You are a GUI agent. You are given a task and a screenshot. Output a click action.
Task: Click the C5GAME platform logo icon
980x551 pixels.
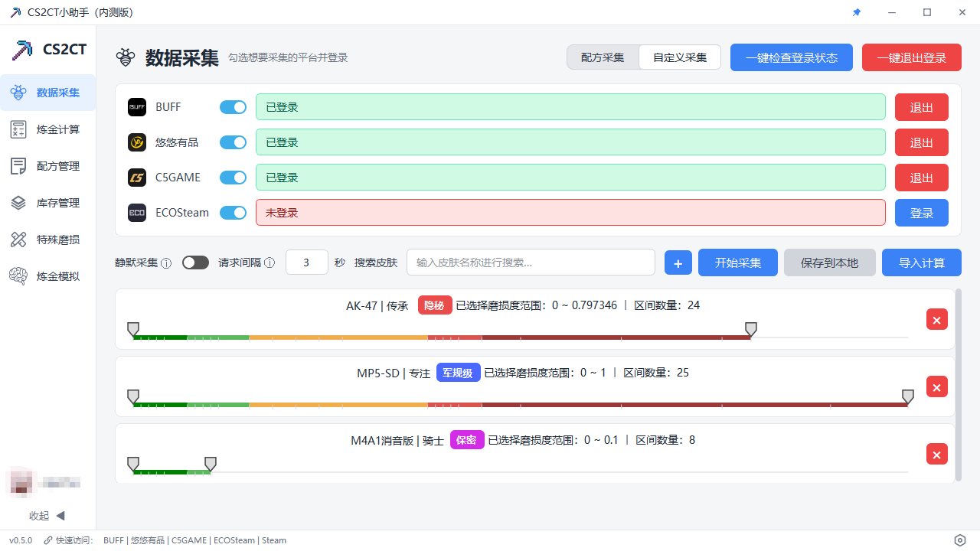tap(137, 178)
